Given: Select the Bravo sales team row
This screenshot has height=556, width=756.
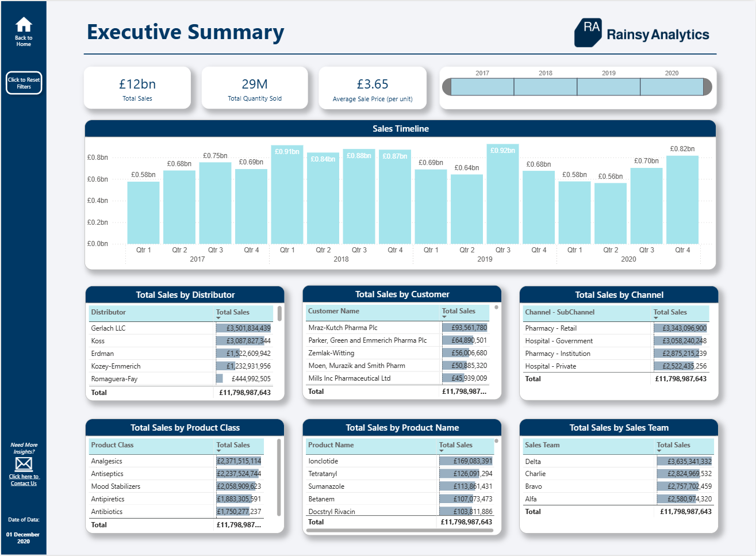Looking at the screenshot, I should click(618, 486).
